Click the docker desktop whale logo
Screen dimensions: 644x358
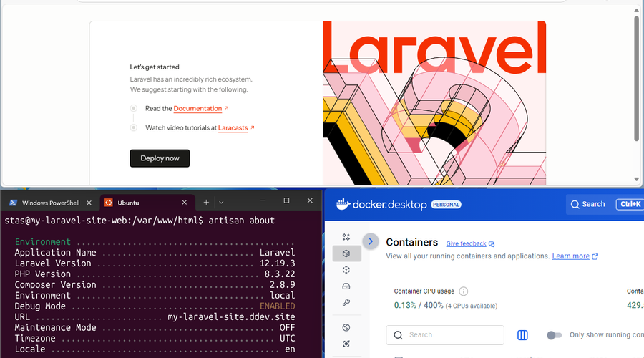coord(343,204)
